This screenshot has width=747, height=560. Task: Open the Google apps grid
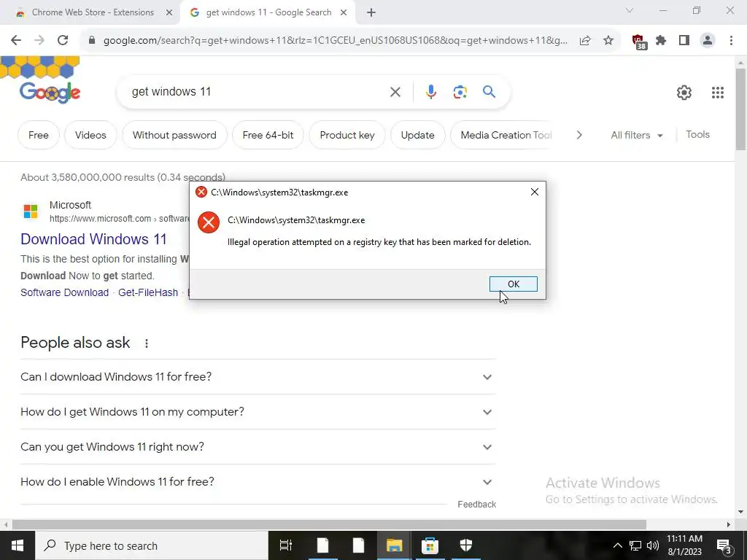pyautogui.click(x=718, y=93)
